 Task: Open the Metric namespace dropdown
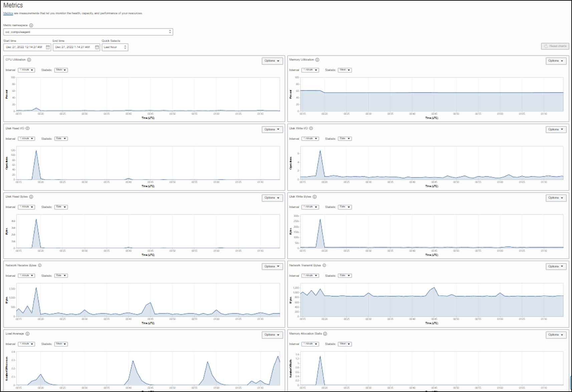[88, 32]
